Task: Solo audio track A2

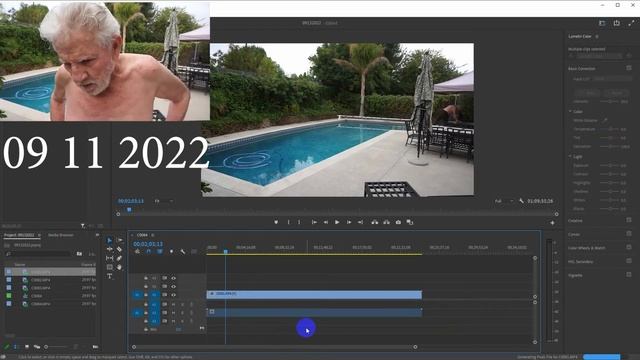Action: (x=182, y=313)
